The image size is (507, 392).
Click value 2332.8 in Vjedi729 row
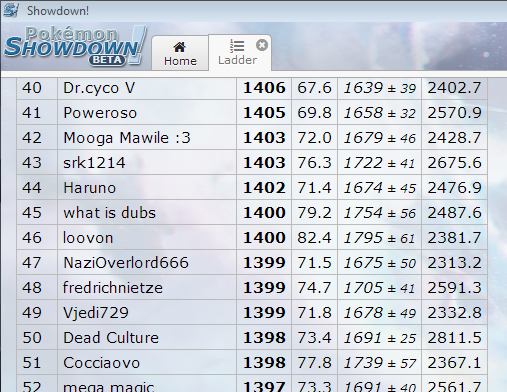[454, 313]
